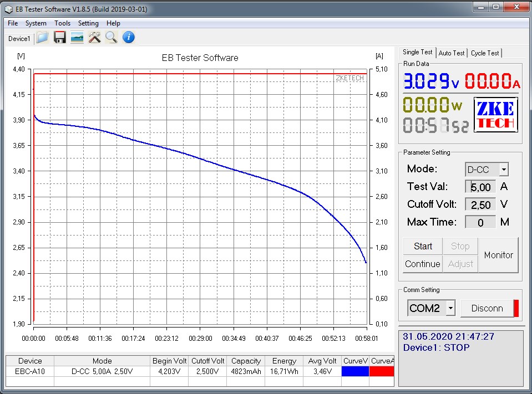The image size is (532, 394).
Task: Click the open file folder icon
Action: [x=43, y=38]
